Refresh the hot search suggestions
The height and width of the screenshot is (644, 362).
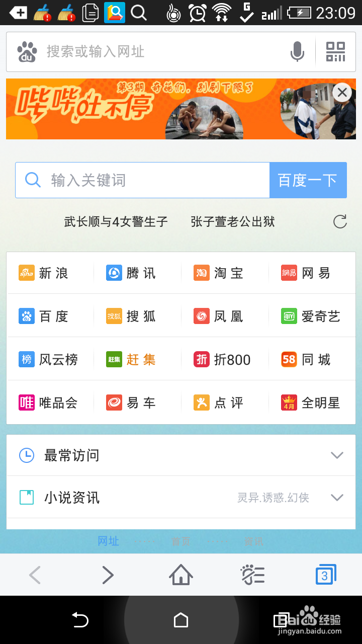coord(340,221)
